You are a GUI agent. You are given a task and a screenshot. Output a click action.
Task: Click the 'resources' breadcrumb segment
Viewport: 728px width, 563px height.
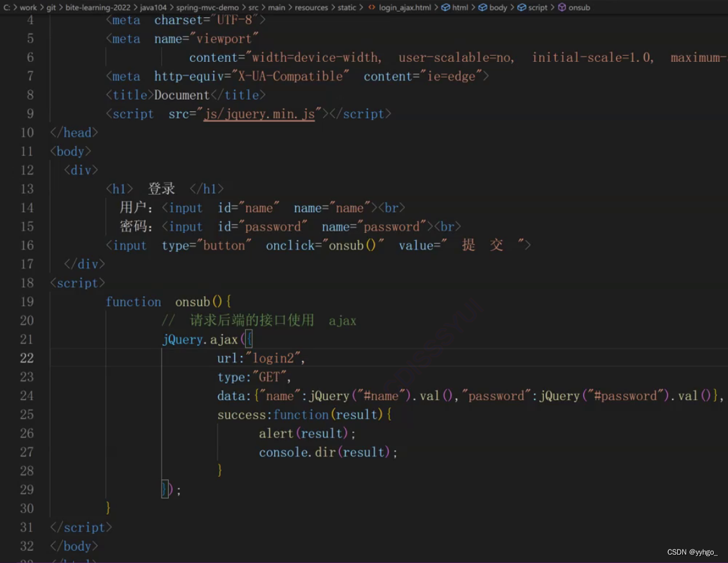pos(311,8)
